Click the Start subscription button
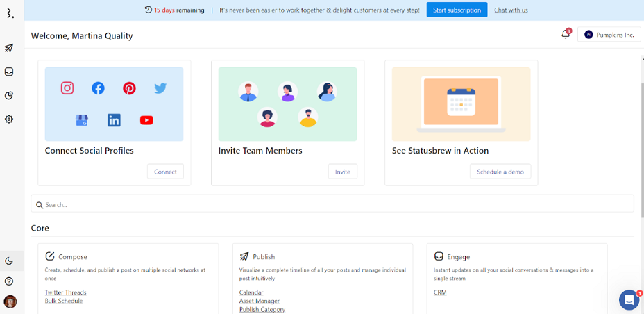644x314 pixels. coord(457,10)
